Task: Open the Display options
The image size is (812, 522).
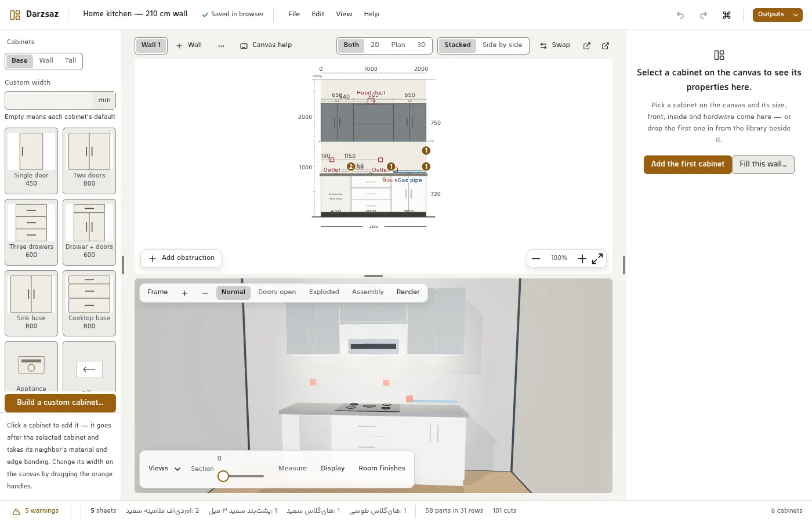Action: pos(333,469)
